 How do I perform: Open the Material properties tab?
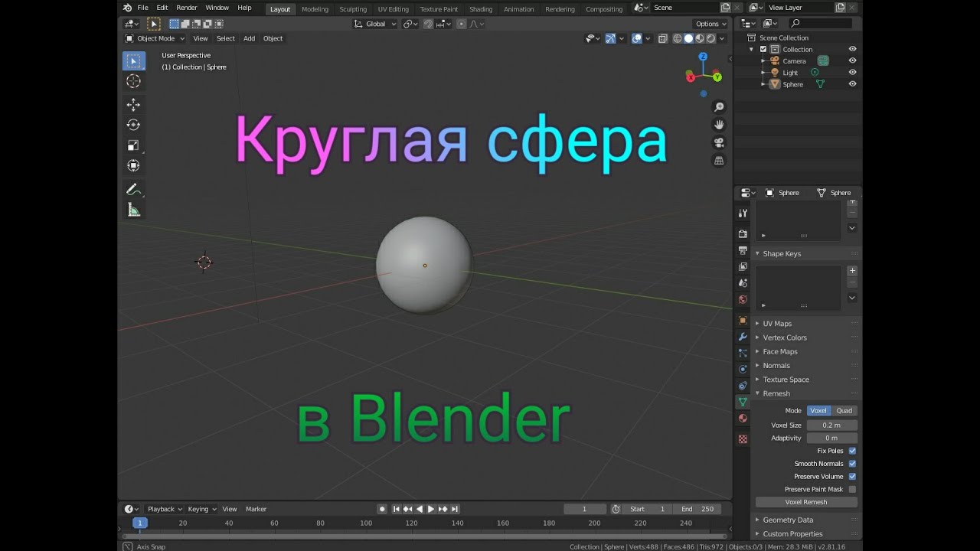[743, 418]
